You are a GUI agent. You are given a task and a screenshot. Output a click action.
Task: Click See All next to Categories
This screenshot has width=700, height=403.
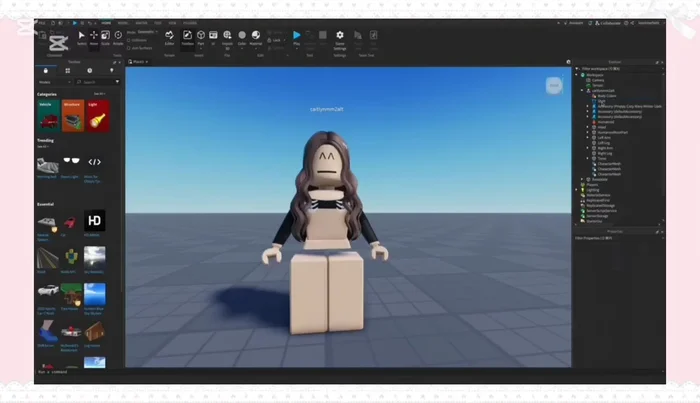tap(99, 94)
